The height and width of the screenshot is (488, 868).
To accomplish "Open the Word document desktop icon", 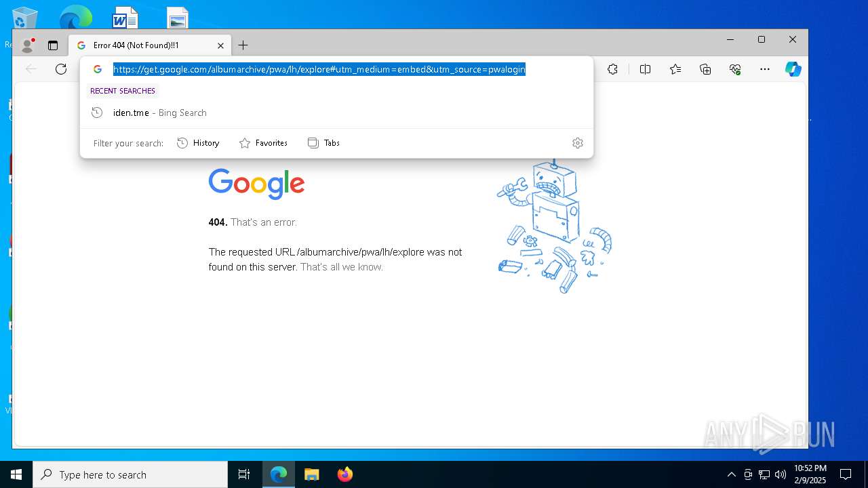I will coord(125,17).
